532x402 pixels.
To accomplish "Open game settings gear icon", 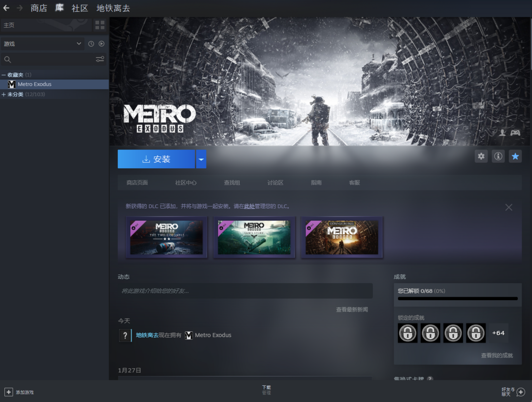I will pyautogui.click(x=481, y=156).
